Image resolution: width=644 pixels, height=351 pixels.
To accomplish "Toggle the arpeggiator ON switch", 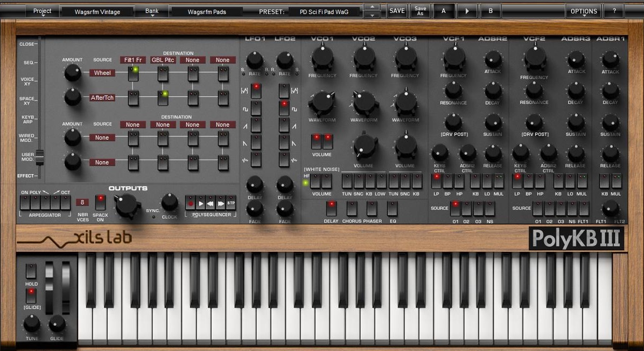I will (x=25, y=202).
